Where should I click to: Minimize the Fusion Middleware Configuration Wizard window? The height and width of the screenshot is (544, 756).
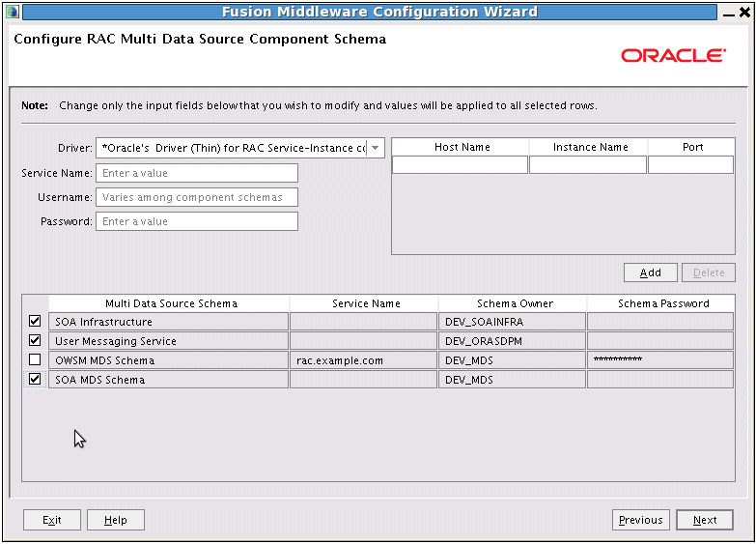[x=729, y=13]
